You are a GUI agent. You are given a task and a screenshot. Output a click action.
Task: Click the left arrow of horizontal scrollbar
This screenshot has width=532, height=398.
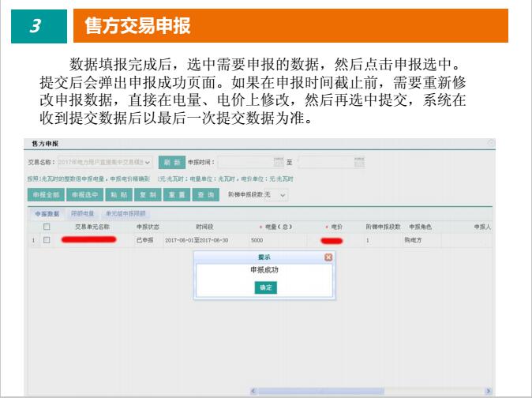click(x=253, y=390)
